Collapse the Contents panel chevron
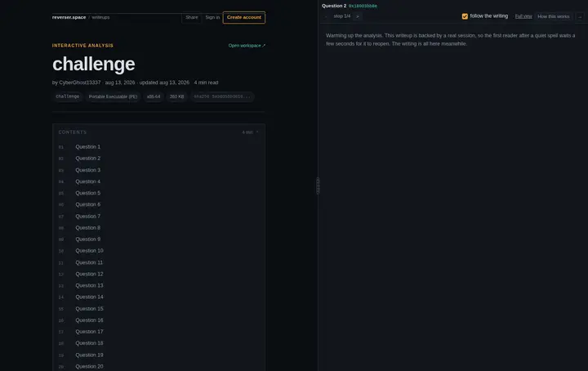Viewport: 588px width, 371px height. [x=257, y=132]
